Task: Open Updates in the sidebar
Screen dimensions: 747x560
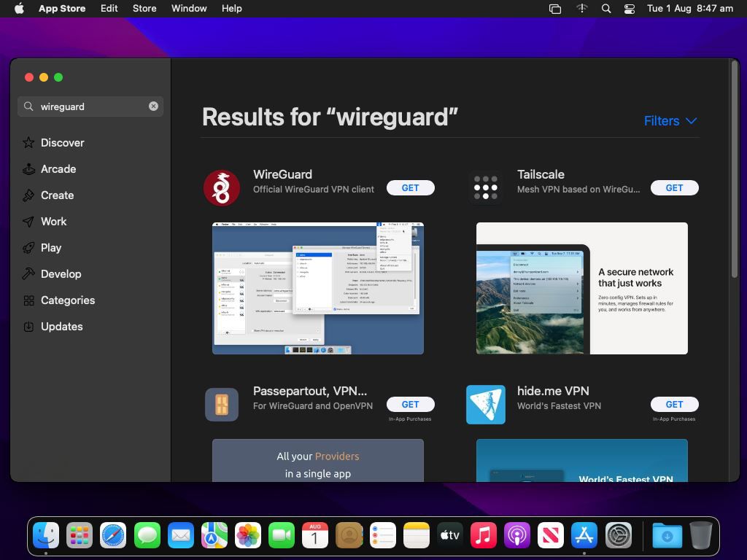Action: [61, 326]
